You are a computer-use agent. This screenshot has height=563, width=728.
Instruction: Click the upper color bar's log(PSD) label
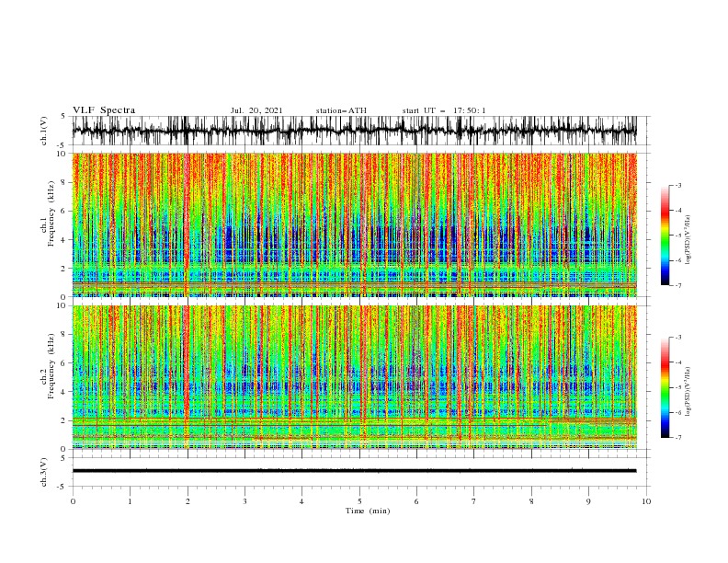tap(688, 240)
